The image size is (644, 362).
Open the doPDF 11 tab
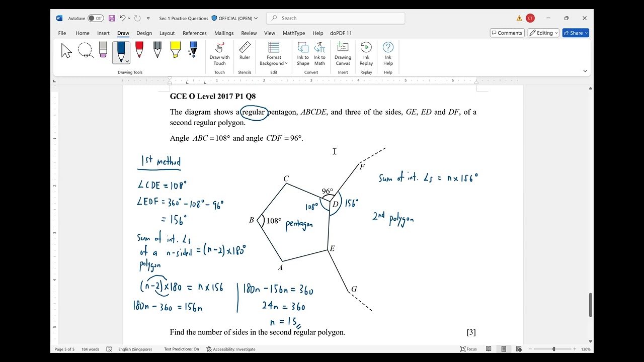click(341, 33)
